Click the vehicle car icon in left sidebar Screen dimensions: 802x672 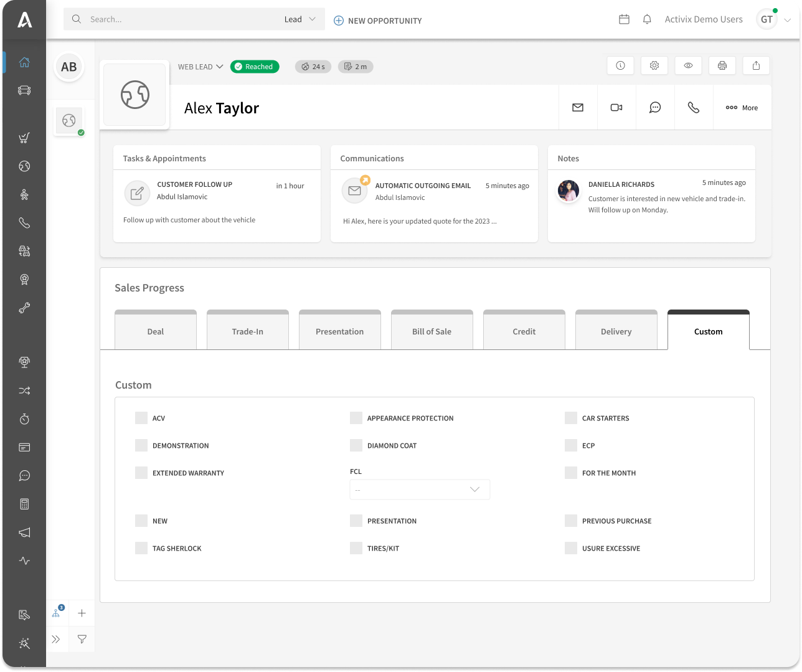click(24, 90)
